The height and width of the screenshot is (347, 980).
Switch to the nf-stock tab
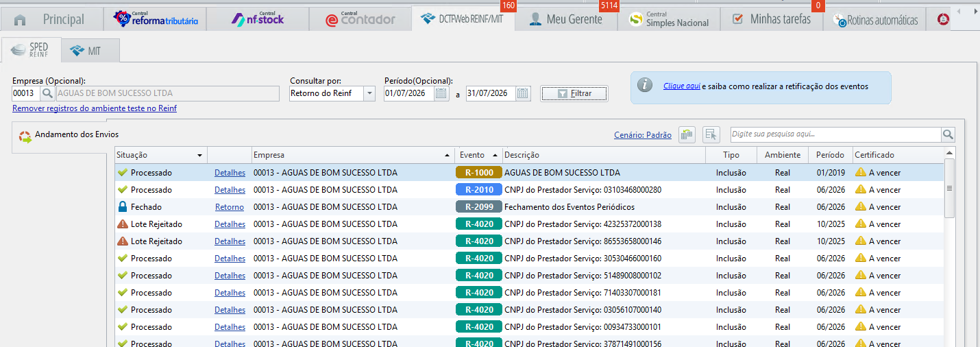click(258, 19)
